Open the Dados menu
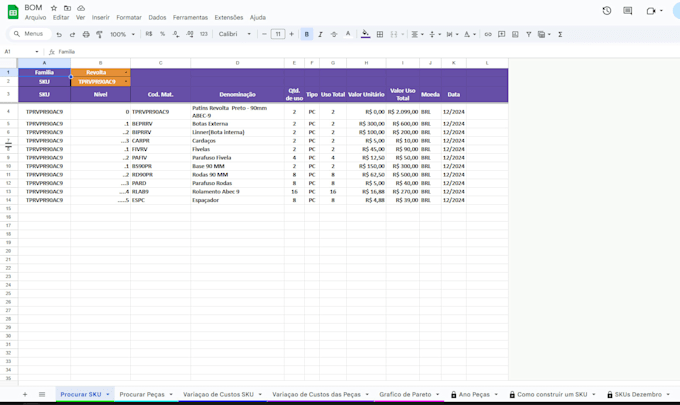Screen dimensions: 680x405 click(157, 17)
